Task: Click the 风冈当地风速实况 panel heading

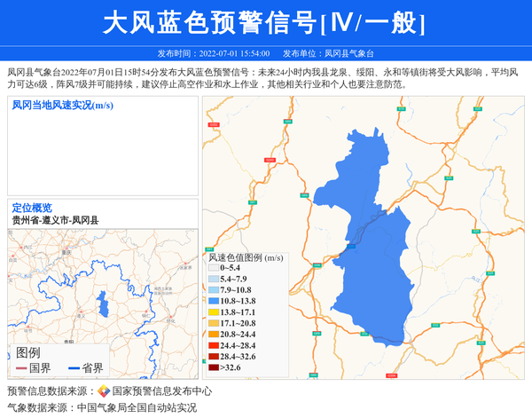Action: point(62,105)
